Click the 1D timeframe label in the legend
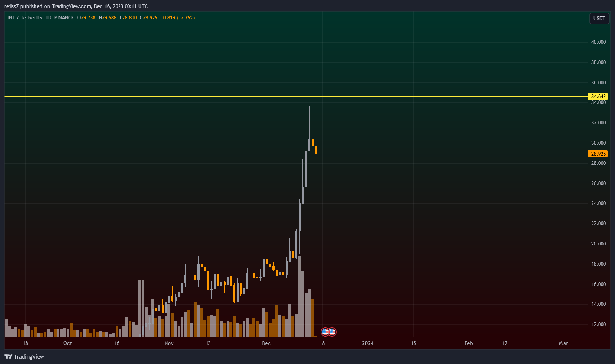The width and height of the screenshot is (615, 364). click(x=48, y=18)
